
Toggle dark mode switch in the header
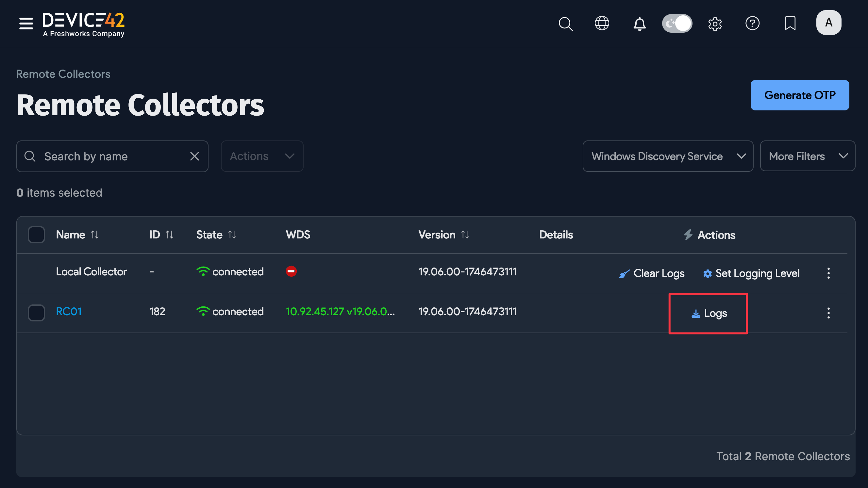point(677,23)
